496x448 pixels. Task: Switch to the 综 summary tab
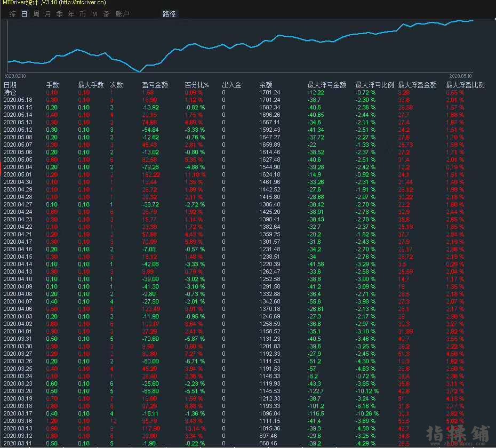click(13, 14)
